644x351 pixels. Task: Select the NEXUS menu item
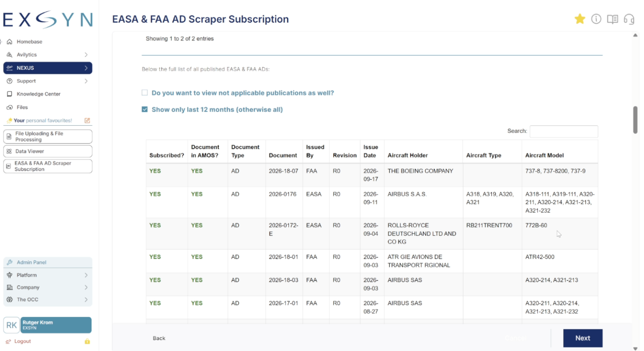tap(48, 68)
